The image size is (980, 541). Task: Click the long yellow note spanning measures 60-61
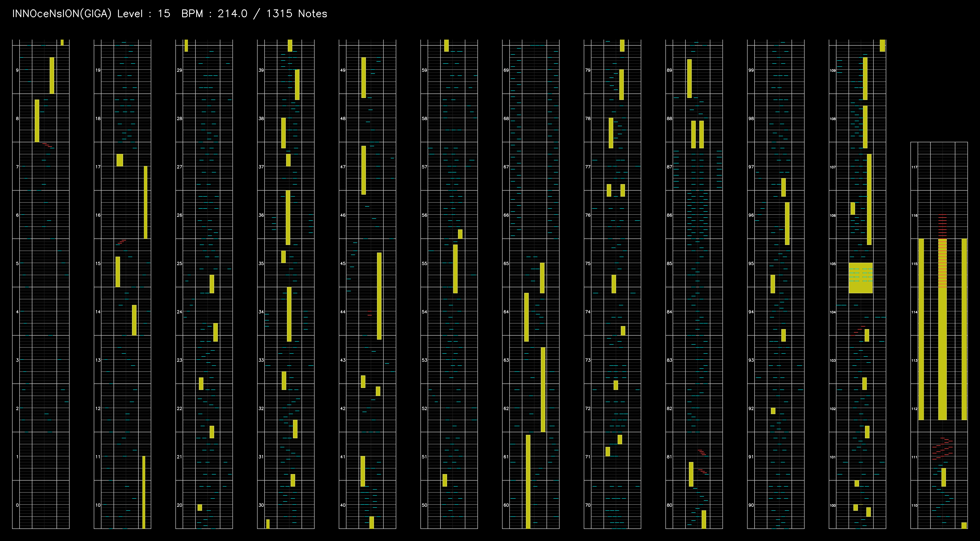[528, 482]
